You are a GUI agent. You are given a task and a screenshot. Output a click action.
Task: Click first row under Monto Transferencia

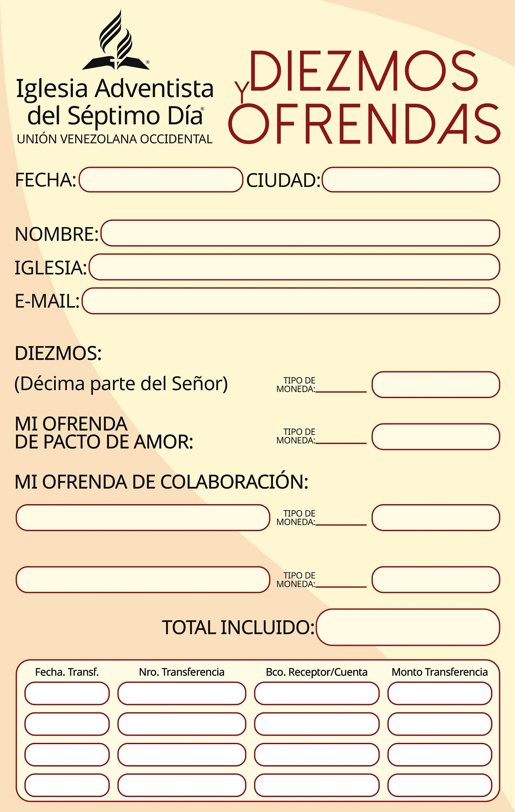pos(439,693)
